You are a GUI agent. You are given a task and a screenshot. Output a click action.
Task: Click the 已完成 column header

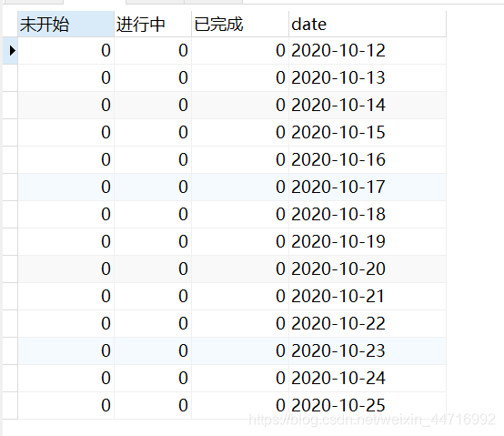[240, 24]
